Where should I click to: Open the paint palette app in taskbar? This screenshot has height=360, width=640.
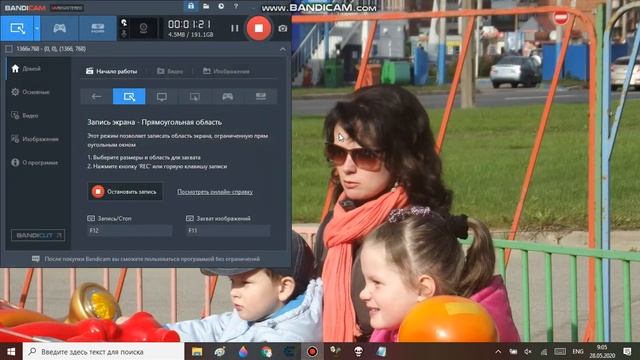pos(220,351)
